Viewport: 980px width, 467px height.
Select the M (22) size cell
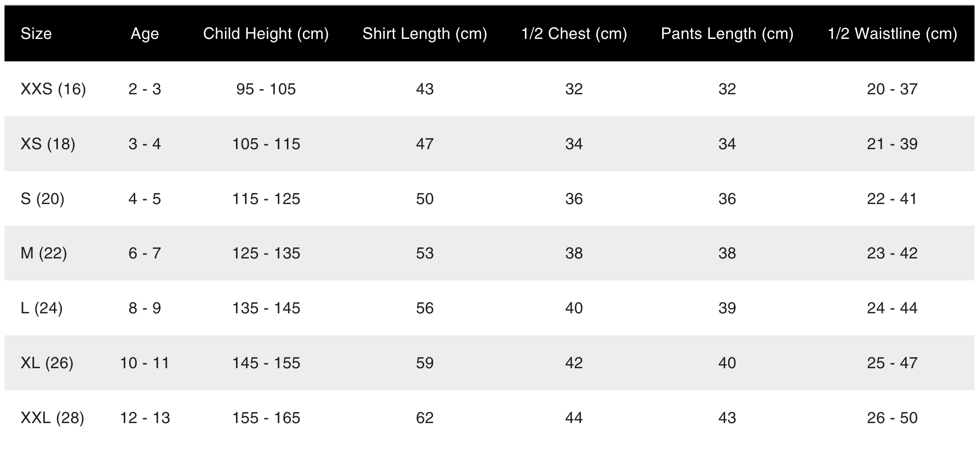pyautogui.click(x=43, y=253)
